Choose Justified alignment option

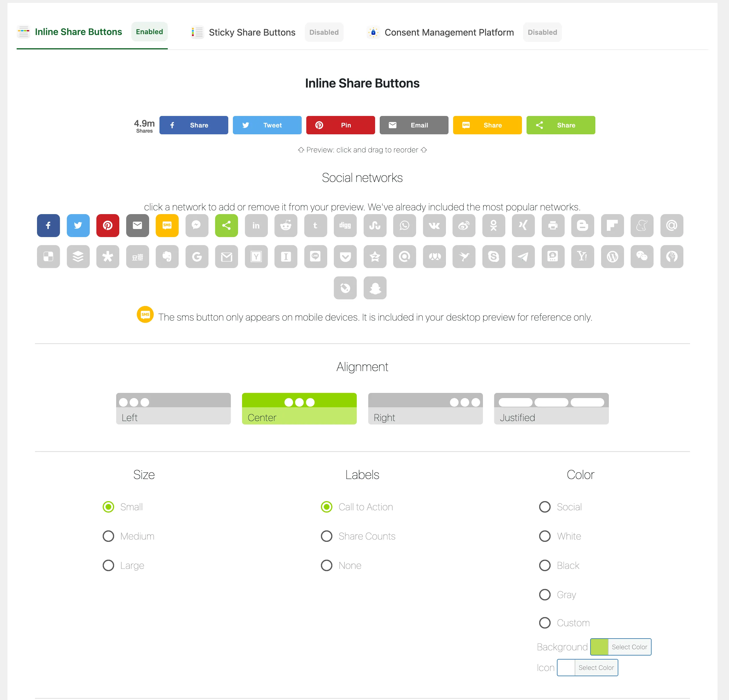551,409
